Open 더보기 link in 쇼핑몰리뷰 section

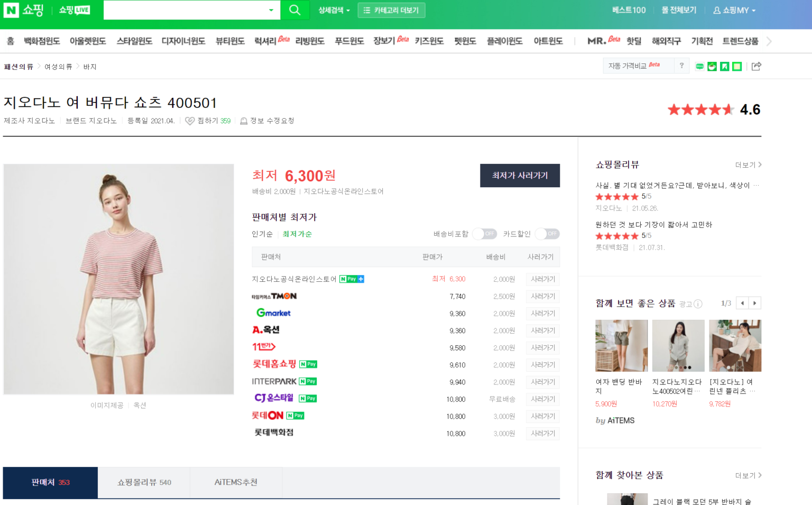746,164
